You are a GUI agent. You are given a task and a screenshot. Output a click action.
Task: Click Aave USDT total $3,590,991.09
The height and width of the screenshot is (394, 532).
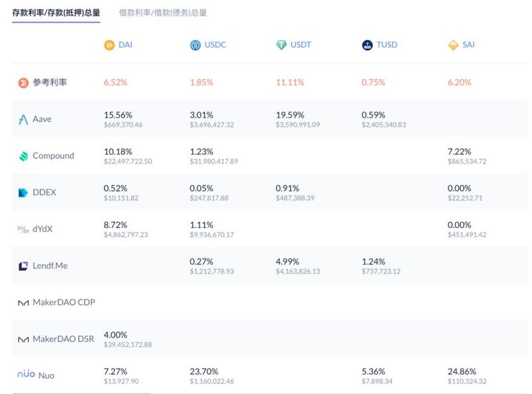[298, 125]
